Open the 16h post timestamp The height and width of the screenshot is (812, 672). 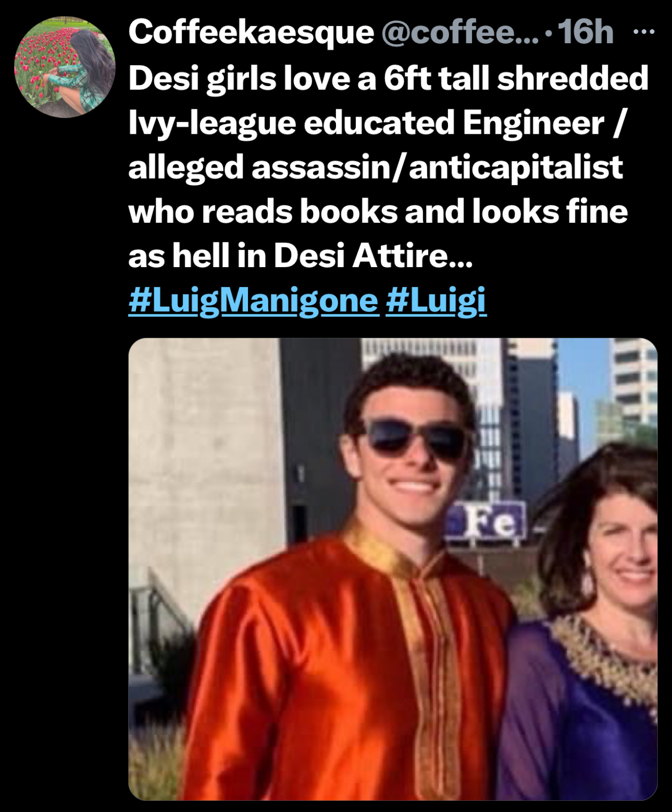point(585,32)
